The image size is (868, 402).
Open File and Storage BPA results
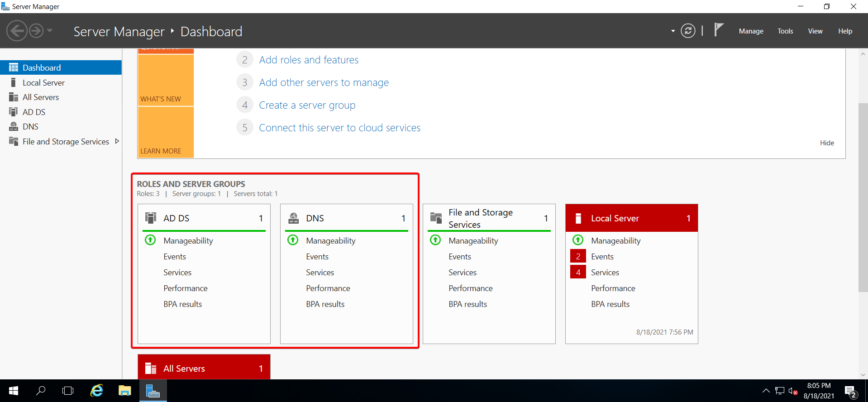pyautogui.click(x=468, y=304)
